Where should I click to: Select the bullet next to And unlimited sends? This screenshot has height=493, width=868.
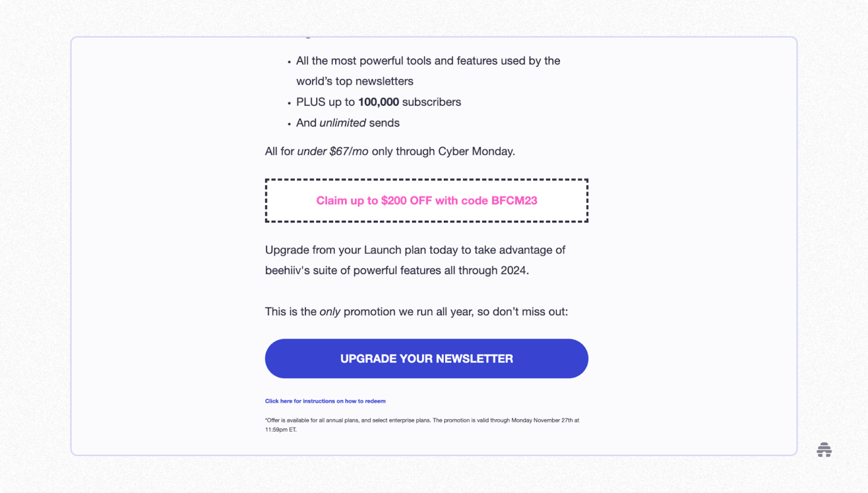[x=288, y=124]
